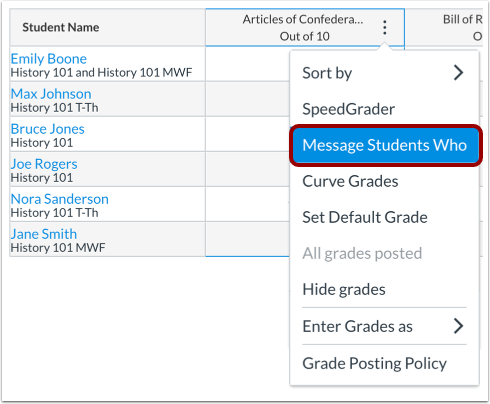Open Bruce Jones's student link

click(48, 129)
